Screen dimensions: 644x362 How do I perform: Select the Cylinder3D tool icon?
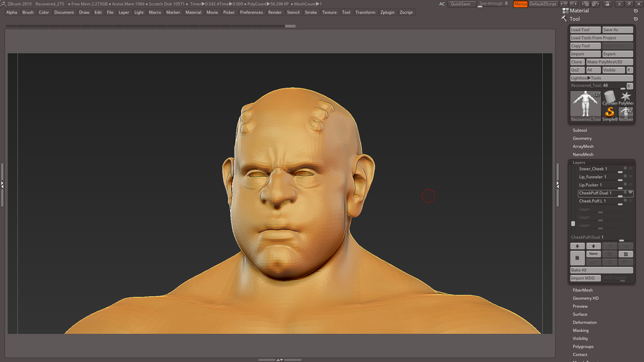click(609, 98)
